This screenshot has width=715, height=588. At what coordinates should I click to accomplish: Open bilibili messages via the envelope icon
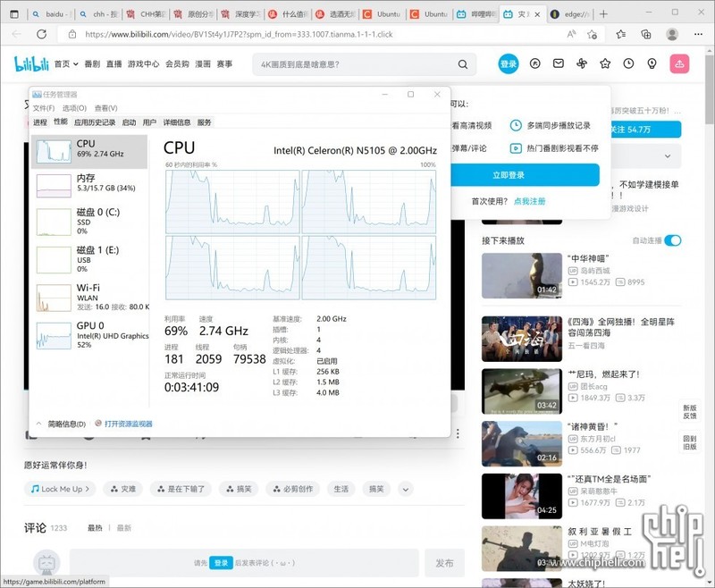point(558,63)
